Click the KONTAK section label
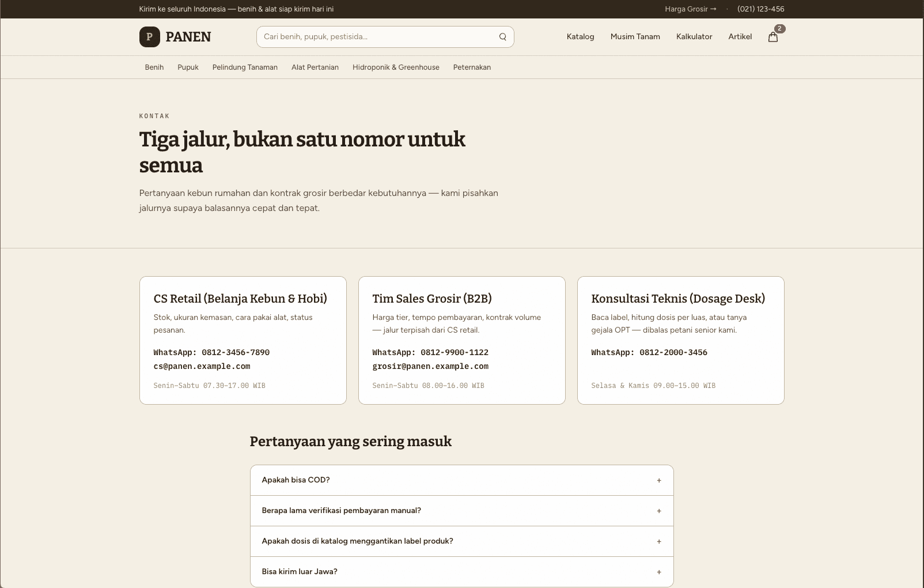Screen dimensions: 924x588 pyautogui.click(x=154, y=116)
